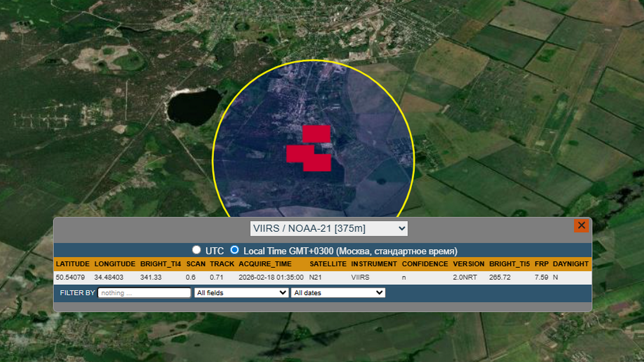Expand the All dates dropdown
The width and height of the screenshot is (644, 362).
tap(338, 293)
